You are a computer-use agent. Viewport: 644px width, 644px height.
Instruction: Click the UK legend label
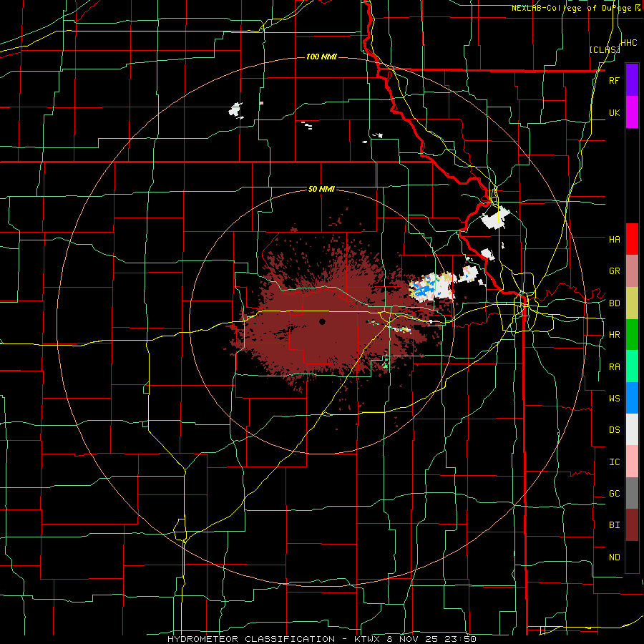[x=614, y=112]
